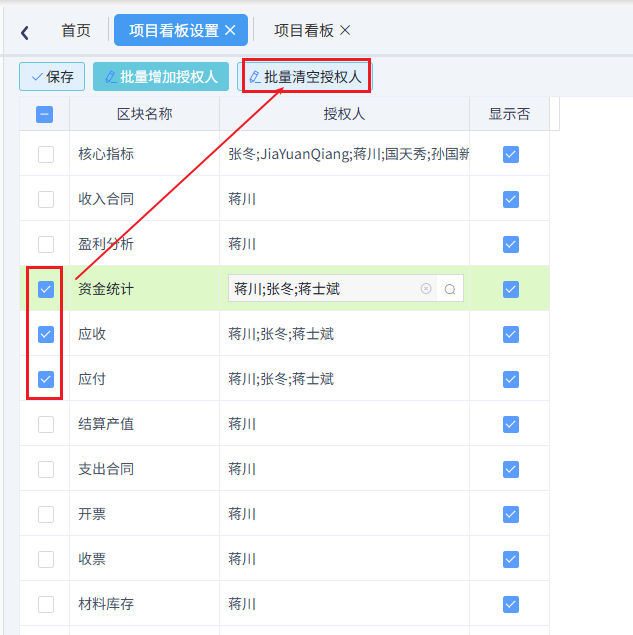
Task: Click 授权人 cell 蒋川 in 结算产值 row
Action: point(344,424)
